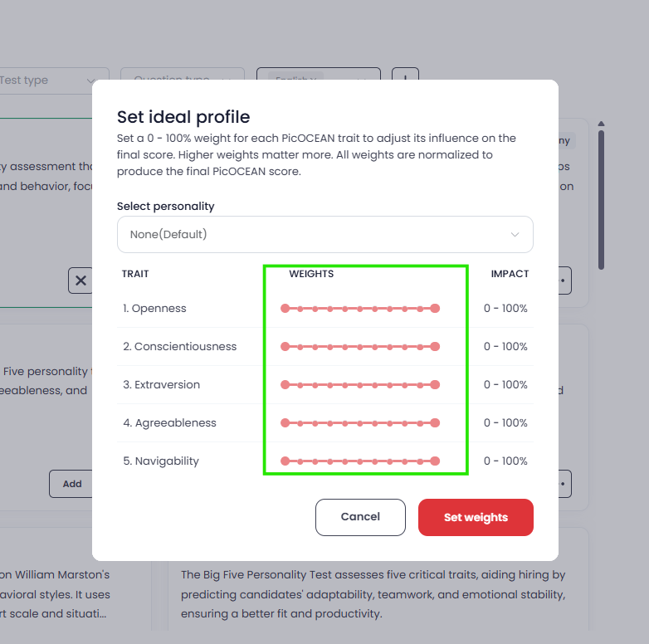Click the Navigability slider's left handle
Viewport: 649px width, 644px height.
285,461
